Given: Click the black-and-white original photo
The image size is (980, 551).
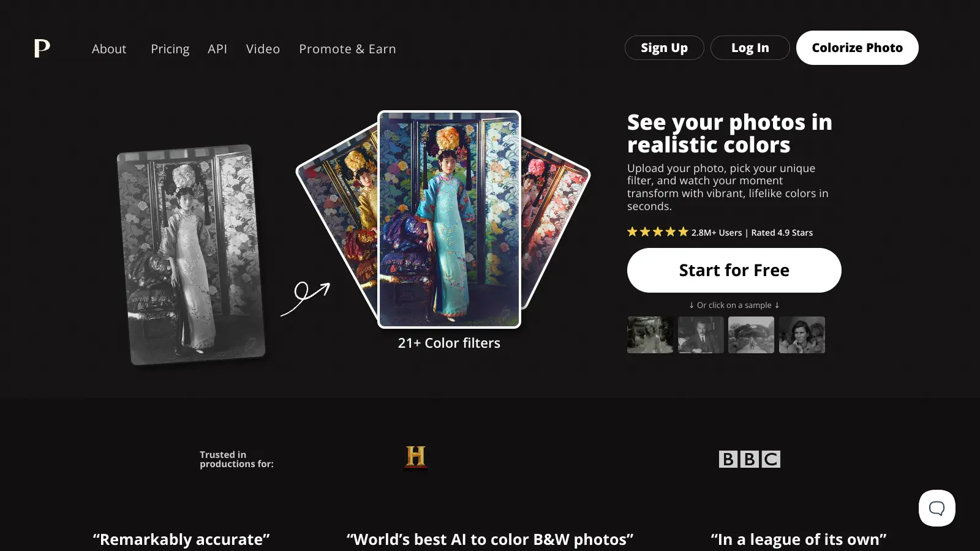Looking at the screenshot, I should coord(191,255).
